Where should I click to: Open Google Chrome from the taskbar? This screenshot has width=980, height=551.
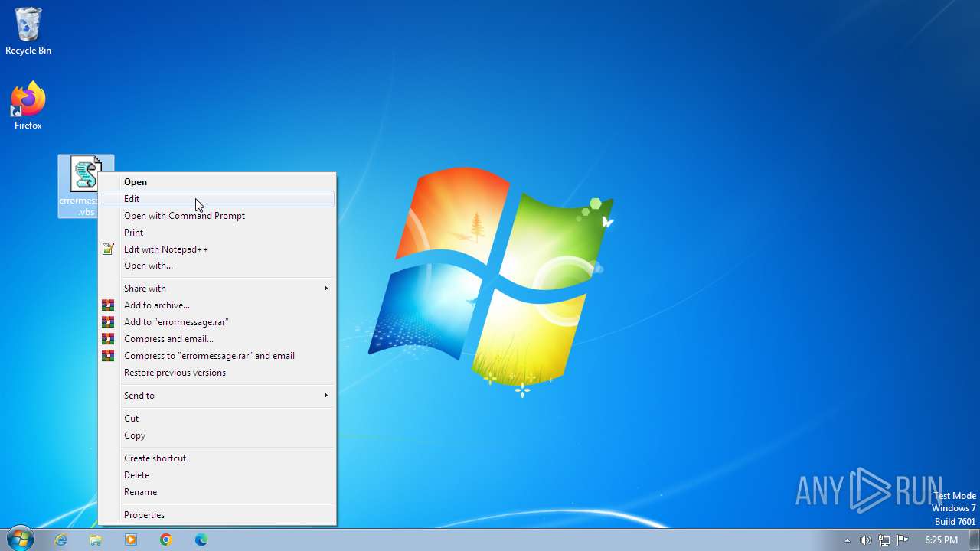click(166, 540)
